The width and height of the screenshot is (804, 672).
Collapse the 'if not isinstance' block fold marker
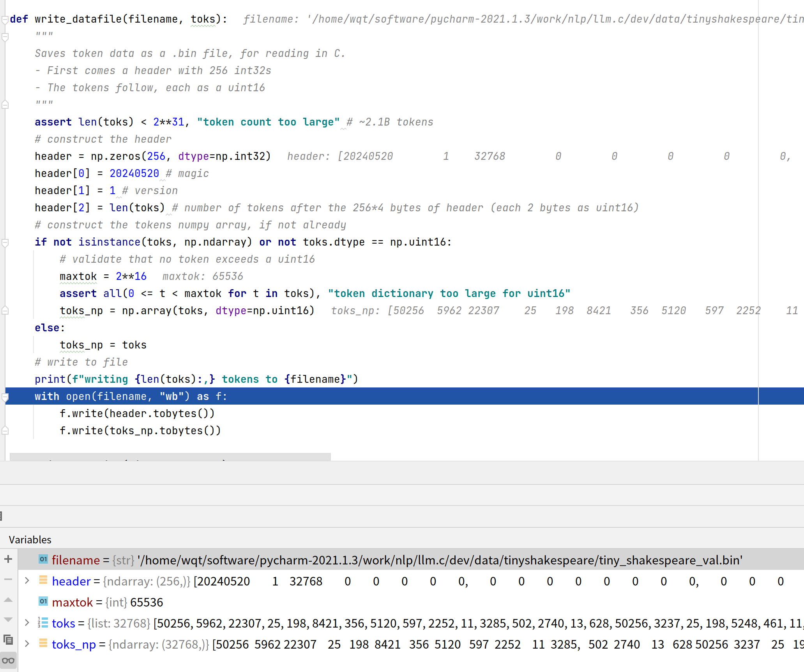[x=5, y=242]
